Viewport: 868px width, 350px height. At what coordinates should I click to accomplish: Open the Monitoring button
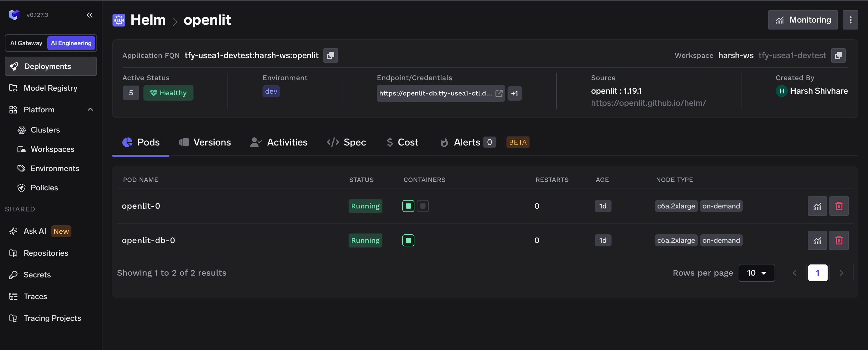803,20
